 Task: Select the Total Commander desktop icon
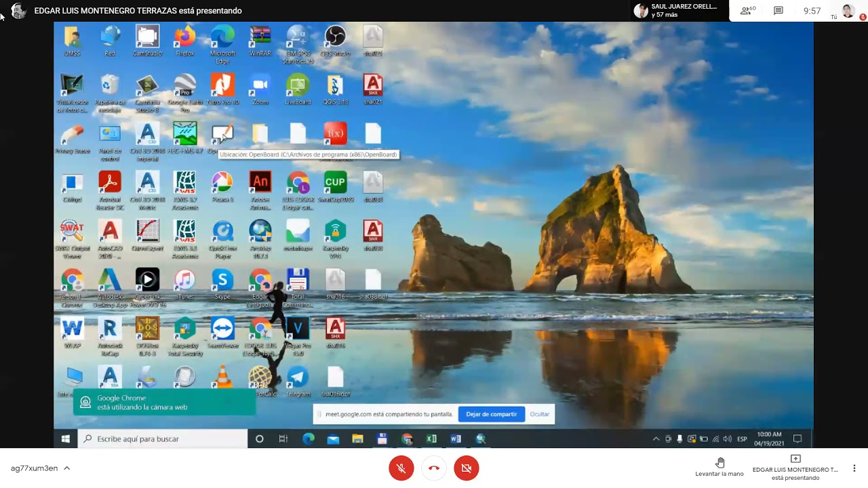pos(298,288)
